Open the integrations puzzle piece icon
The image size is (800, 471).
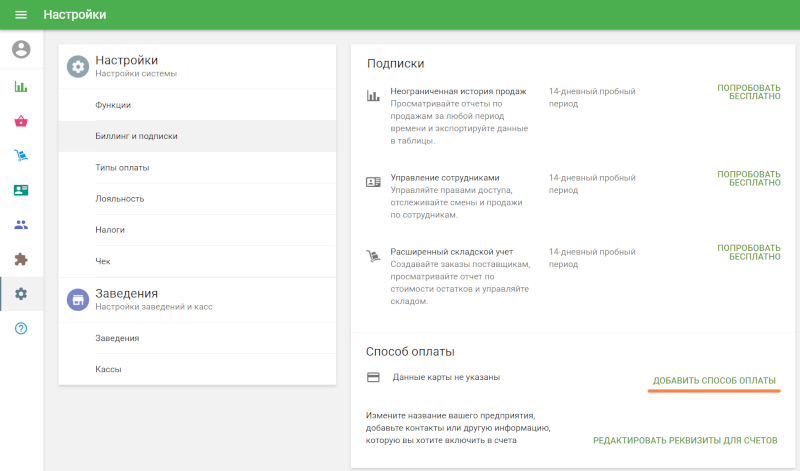tap(21, 259)
